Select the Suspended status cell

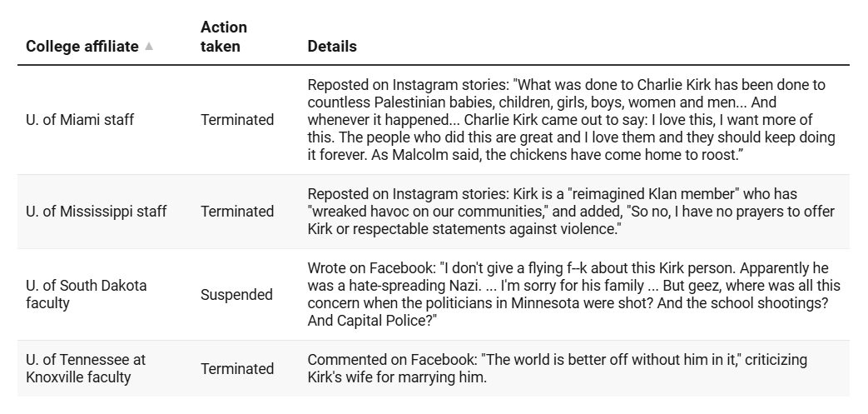236,294
